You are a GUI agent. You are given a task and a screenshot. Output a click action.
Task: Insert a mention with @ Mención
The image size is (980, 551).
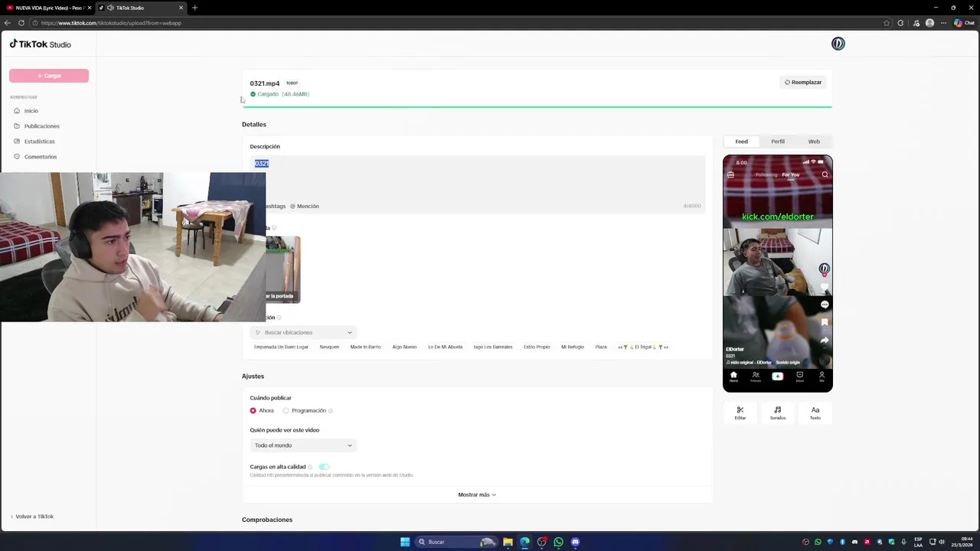click(x=305, y=206)
